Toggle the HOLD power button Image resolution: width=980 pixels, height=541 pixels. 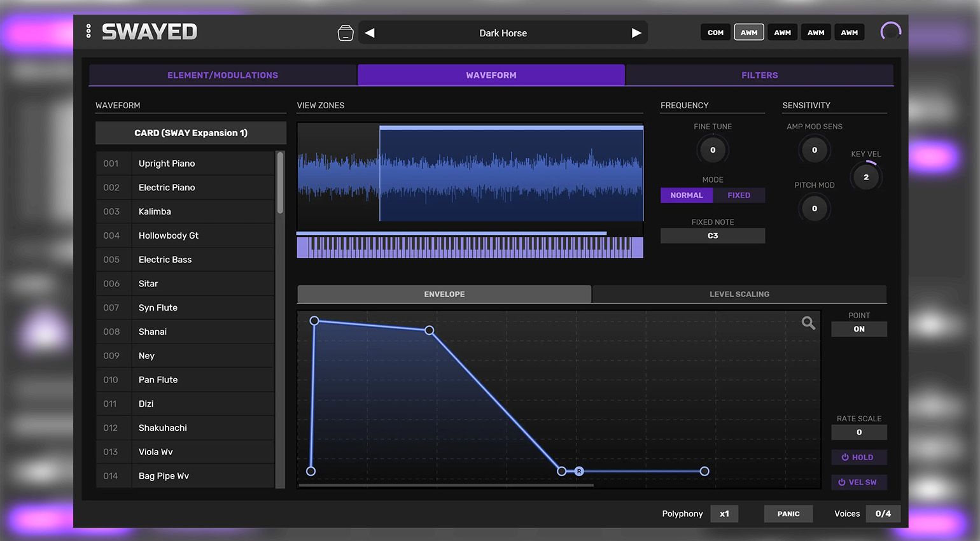(858, 458)
